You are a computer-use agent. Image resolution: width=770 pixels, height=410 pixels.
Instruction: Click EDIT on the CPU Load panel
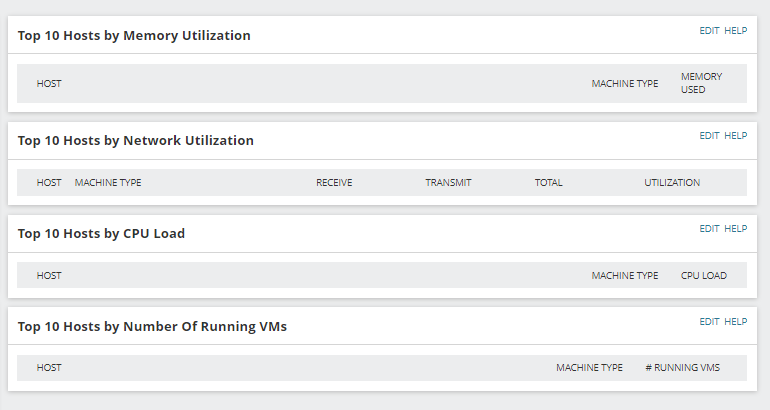[709, 229]
